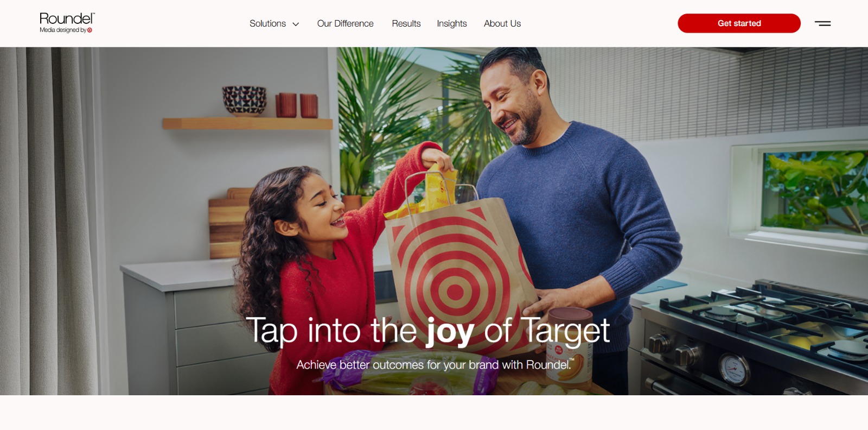The width and height of the screenshot is (868, 430).
Task: Click the bold word 'joy' in the headline
Action: pos(450,332)
